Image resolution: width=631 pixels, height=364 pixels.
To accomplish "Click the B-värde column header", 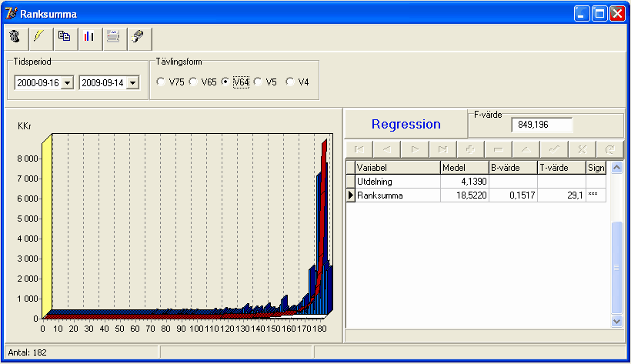I will 513,168.
